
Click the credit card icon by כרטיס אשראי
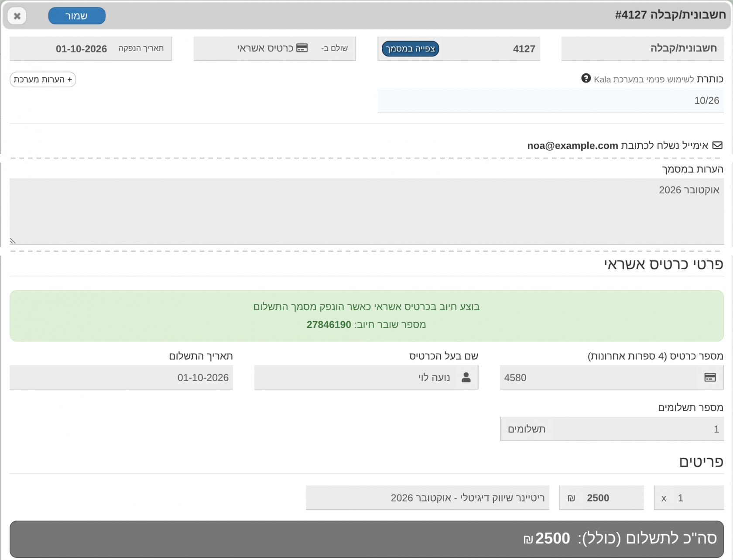pos(302,48)
